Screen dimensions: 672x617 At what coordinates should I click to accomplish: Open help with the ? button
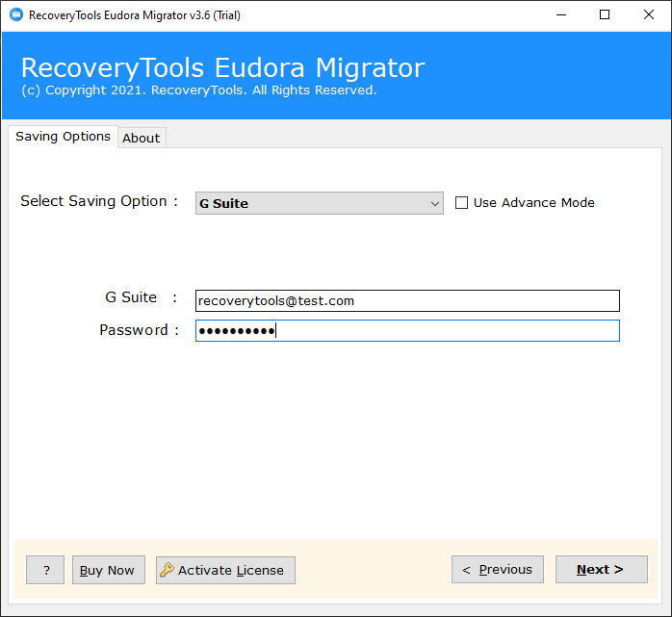(x=45, y=570)
